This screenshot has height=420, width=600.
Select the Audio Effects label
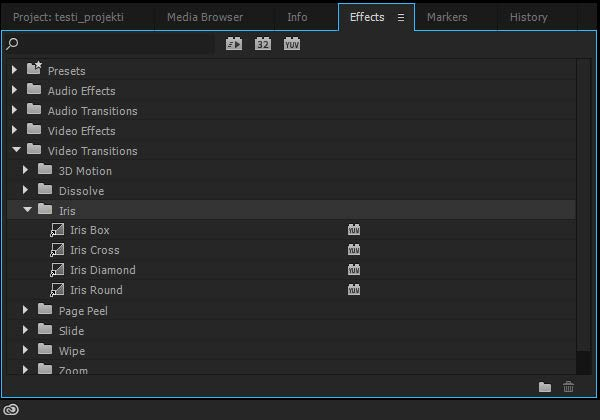82,91
